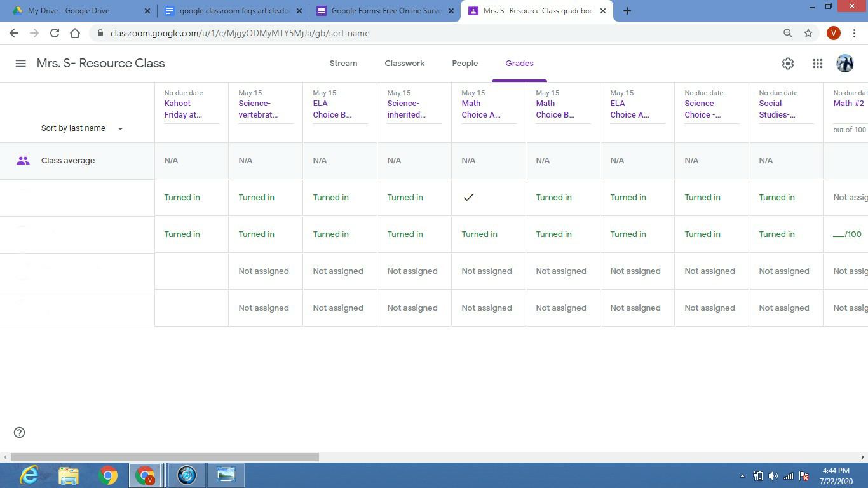Open the help question mark icon
Viewport: 868px width, 488px height.
click(x=20, y=433)
